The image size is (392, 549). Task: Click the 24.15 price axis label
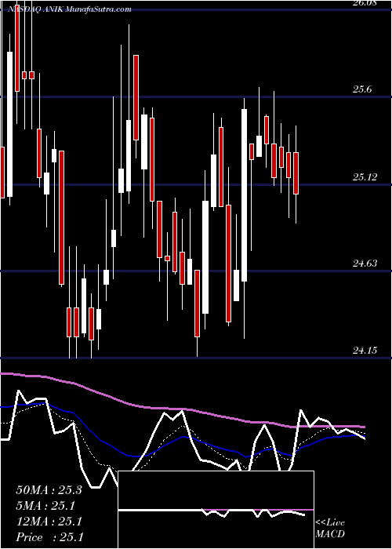pyautogui.click(x=365, y=350)
